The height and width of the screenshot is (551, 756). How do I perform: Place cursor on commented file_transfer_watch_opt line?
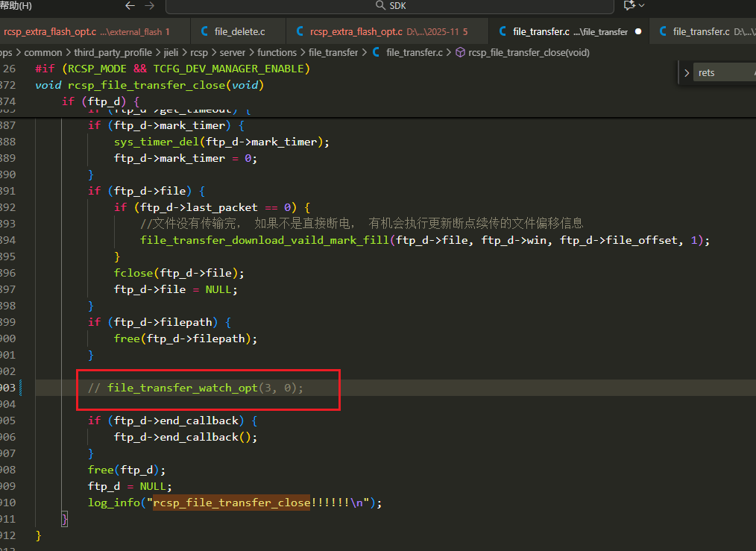(x=195, y=388)
